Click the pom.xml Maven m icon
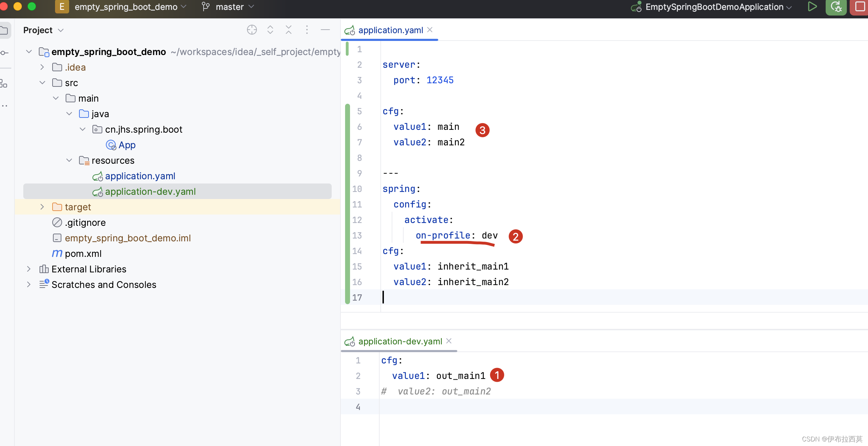Screen dimensions: 868x446 57,254
